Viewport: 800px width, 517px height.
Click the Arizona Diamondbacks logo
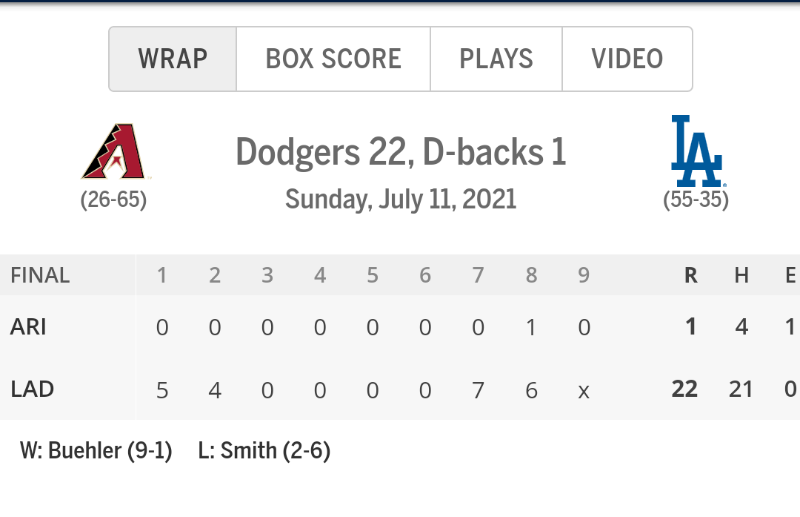coord(115,152)
